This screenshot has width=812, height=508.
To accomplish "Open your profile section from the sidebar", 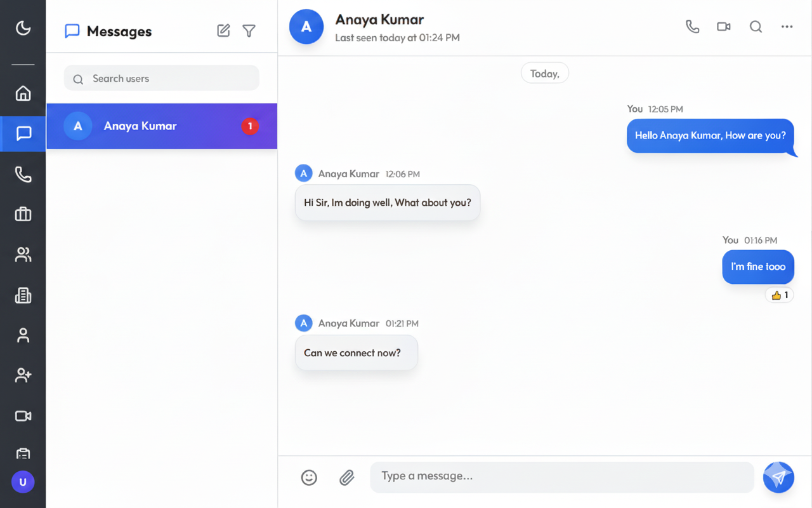I will point(23,335).
